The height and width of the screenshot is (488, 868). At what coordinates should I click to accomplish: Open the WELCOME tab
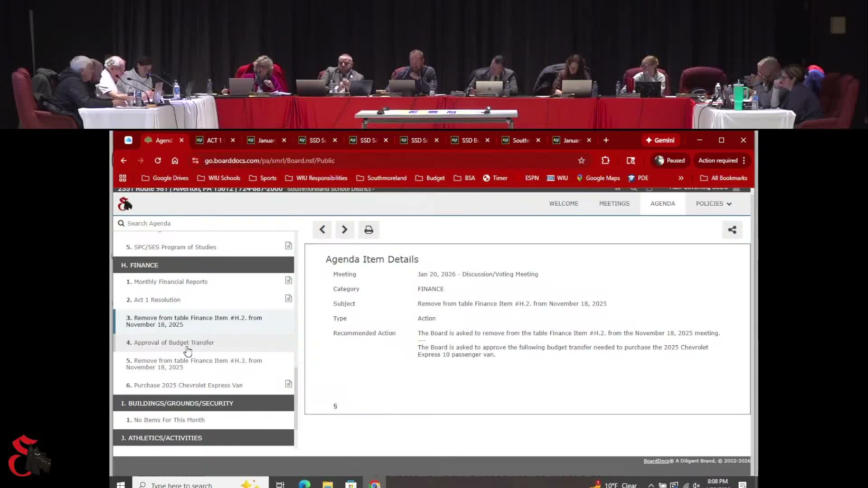click(x=563, y=203)
